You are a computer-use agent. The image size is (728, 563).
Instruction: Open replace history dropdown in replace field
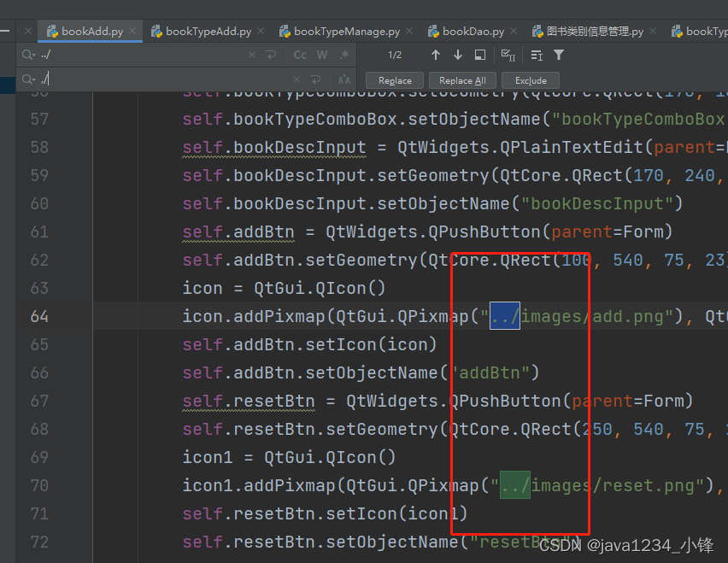coord(29,79)
